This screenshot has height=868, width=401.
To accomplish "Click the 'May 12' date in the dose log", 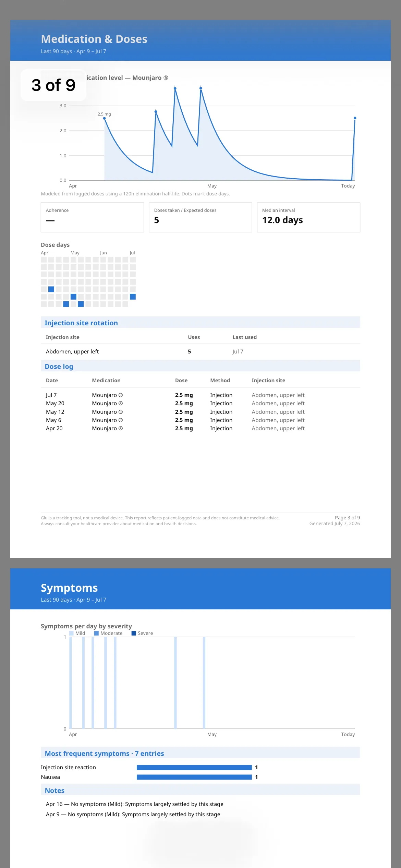I will (55, 412).
